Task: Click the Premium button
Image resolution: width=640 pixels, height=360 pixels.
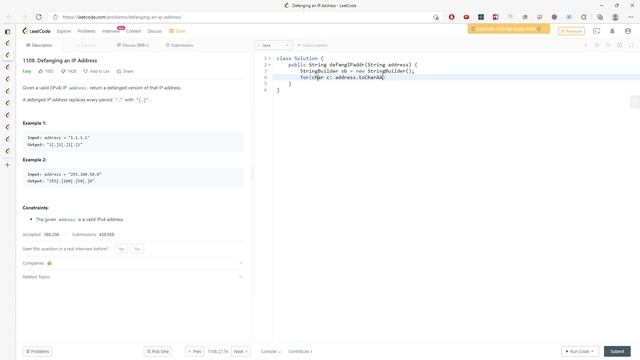Action: pyautogui.click(x=571, y=31)
